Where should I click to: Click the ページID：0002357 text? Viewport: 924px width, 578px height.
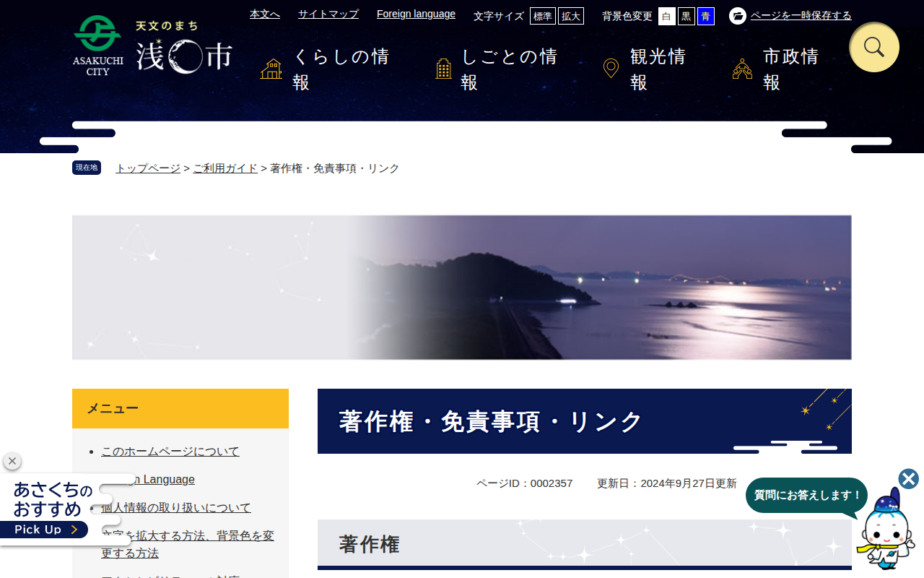pyautogui.click(x=524, y=483)
